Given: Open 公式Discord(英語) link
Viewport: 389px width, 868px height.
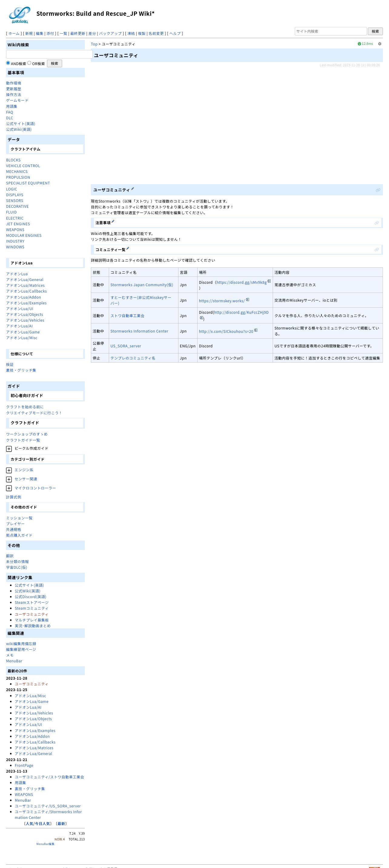Looking at the screenshot, I should coord(30,597).
